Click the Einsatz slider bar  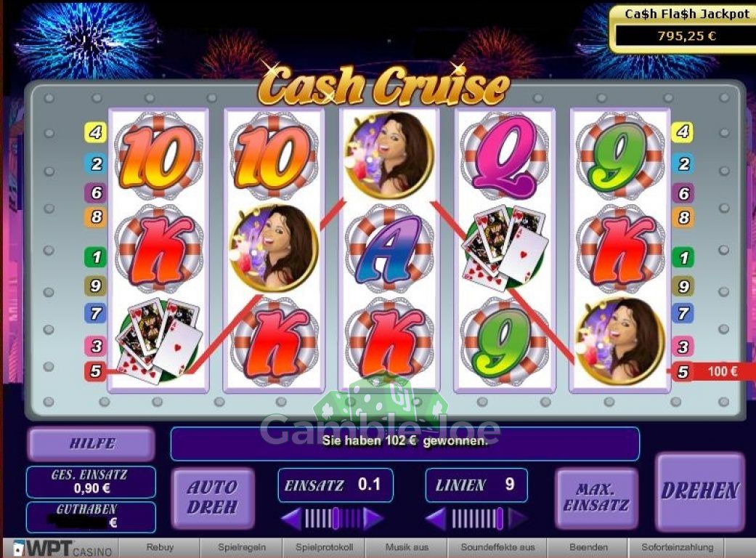pos(332,519)
